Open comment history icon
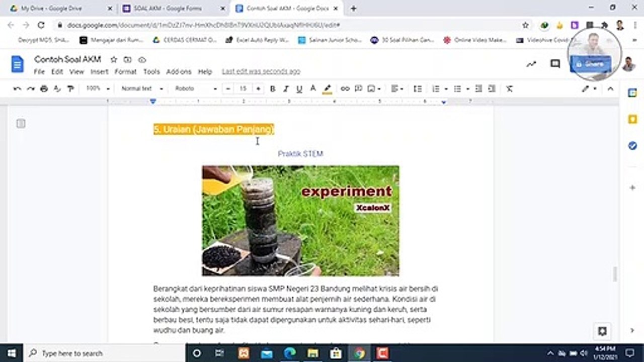The width and height of the screenshot is (644, 362). point(555,64)
